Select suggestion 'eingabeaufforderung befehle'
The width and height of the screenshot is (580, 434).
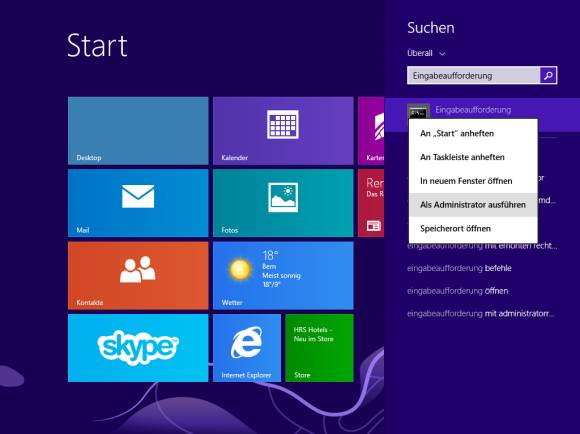pos(459,268)
